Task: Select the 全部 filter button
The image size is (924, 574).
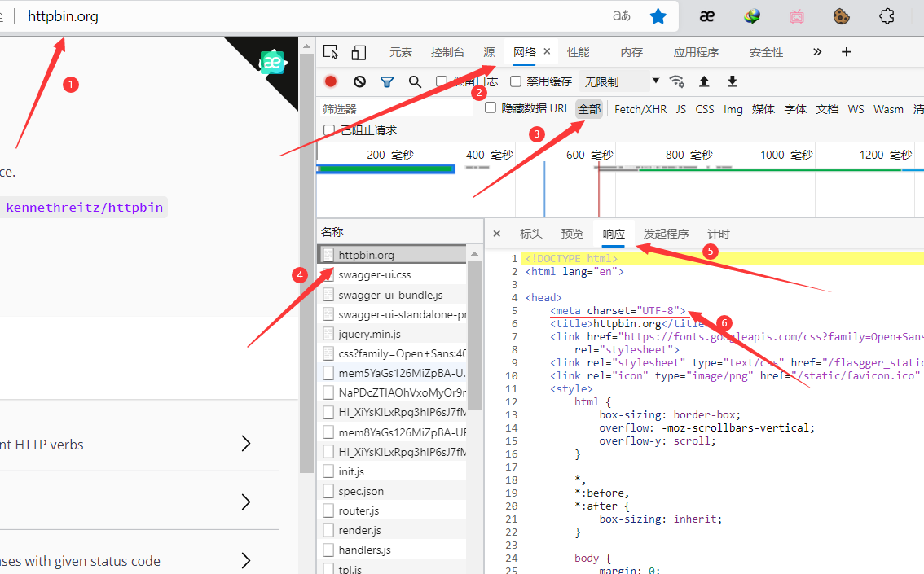Action: pos(589,109)
